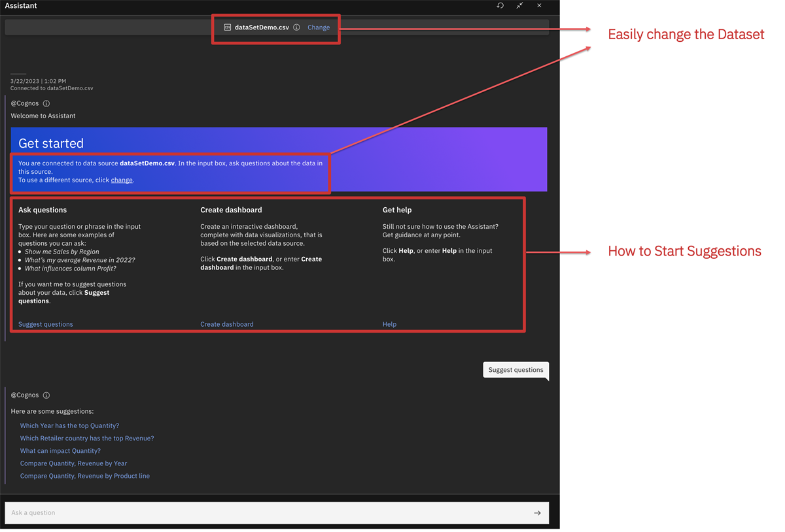Click 'What can impact Quantity?' suggestion
Viewport: 785px width, 532px height.
(60, 450)
